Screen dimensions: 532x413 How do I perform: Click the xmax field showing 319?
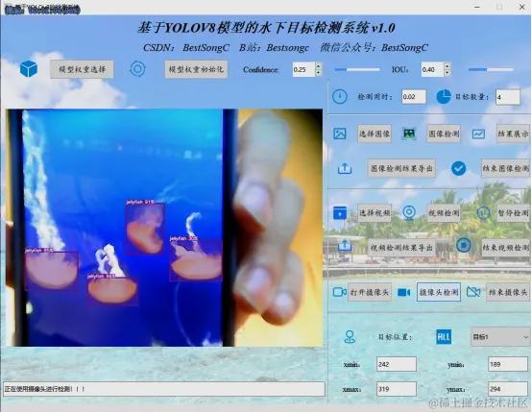397,389
